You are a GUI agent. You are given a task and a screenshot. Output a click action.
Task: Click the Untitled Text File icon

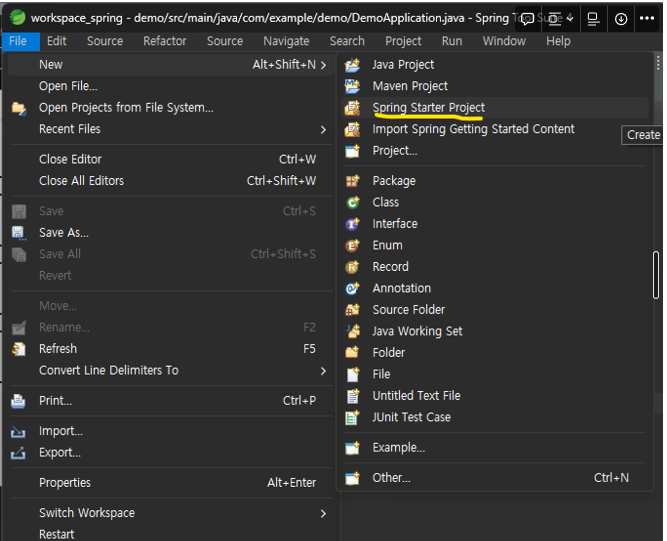coord(352,396)
